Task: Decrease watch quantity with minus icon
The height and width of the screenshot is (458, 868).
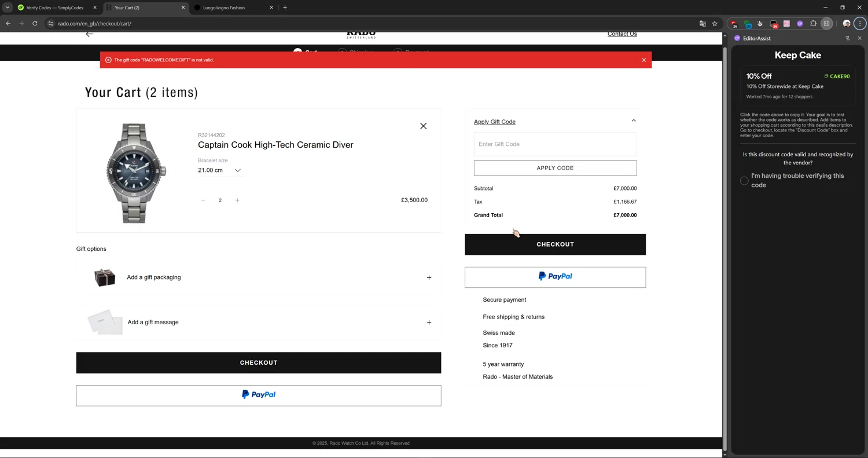Action: 203,200
